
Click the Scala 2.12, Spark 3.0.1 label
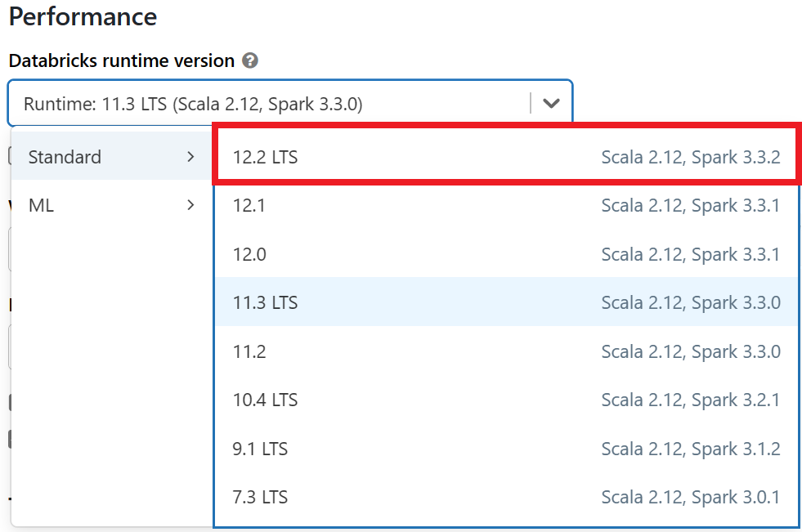pos(691,497)
